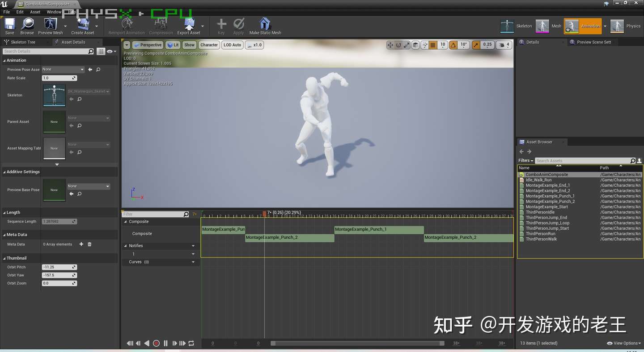Open the Asset Browser Filters dropdown
This screenshot has width=644, height=352.
(526, 160)
